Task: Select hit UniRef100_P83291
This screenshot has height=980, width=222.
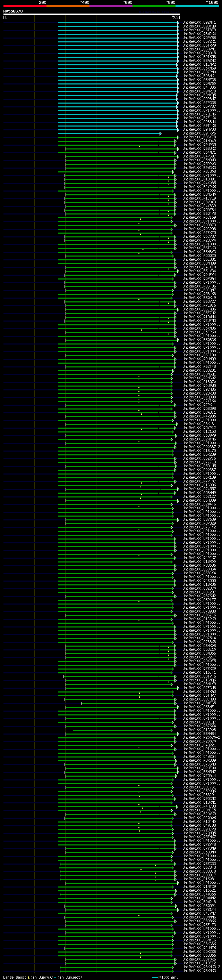Action: (199, 795)
